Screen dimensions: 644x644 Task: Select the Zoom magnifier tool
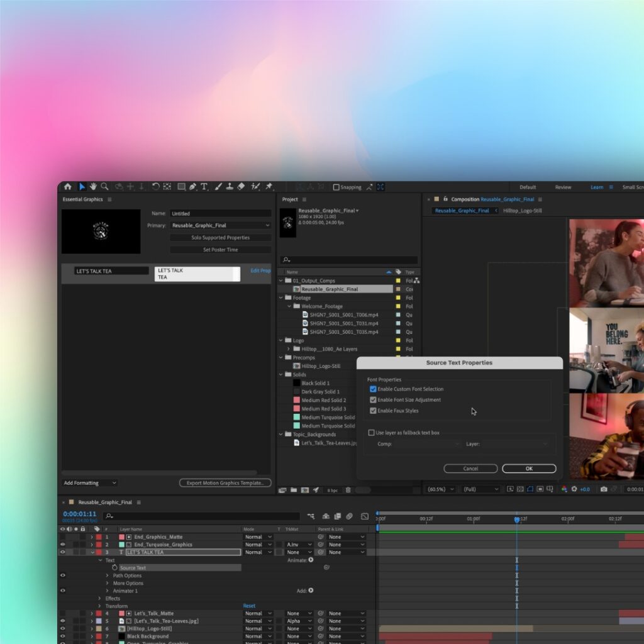click(104, 187)
